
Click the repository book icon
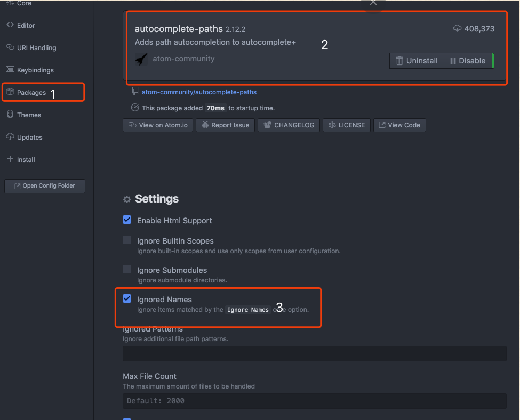pos(134,91)
